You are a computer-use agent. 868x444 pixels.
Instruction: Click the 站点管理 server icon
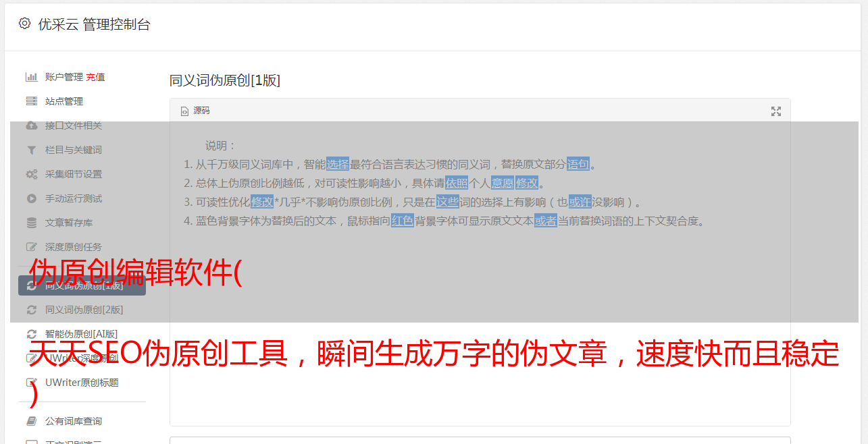(x=31, y=101)
